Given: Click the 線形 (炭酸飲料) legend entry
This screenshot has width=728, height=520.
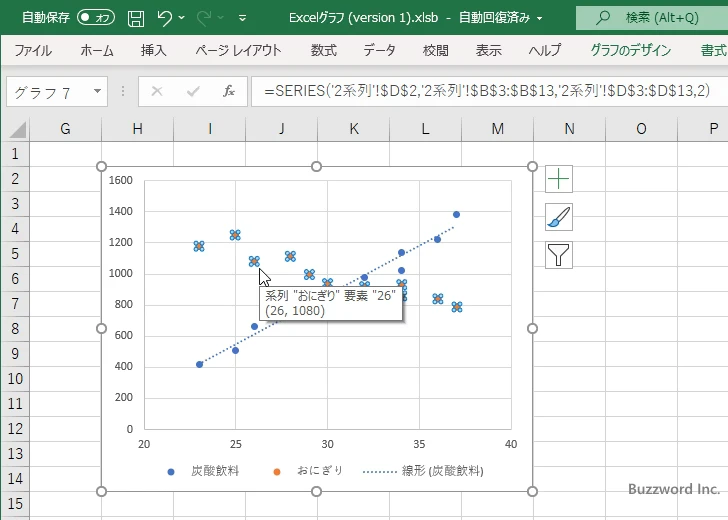Looking at the screenshot, I should 423,471.
